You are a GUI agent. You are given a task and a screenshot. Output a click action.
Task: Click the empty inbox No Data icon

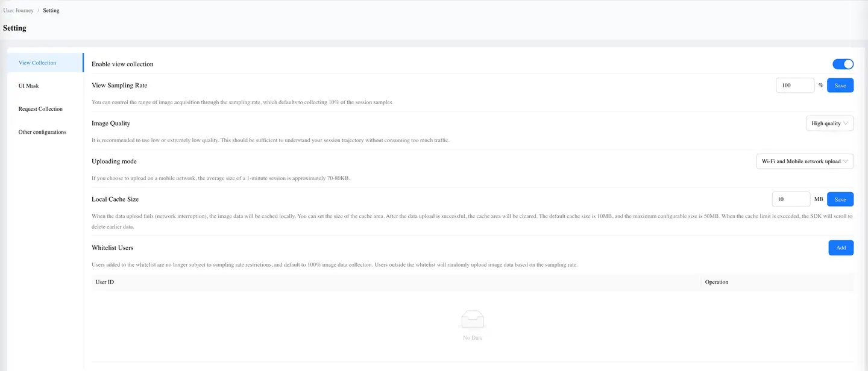click(473, 320)
